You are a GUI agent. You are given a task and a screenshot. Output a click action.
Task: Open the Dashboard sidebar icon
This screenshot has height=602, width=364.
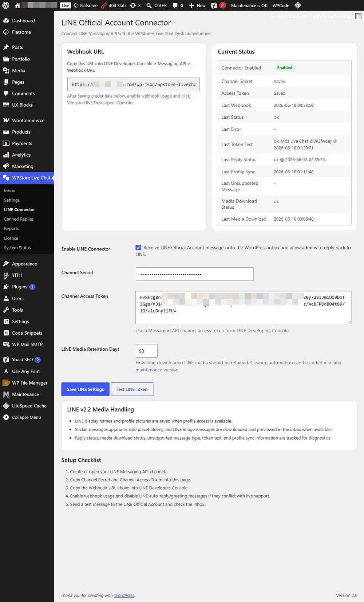pyautogui.click(x=6, y=21)
